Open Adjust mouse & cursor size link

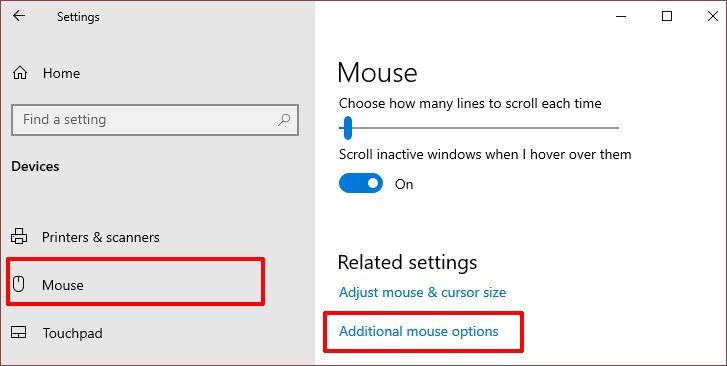pos(422,292)
